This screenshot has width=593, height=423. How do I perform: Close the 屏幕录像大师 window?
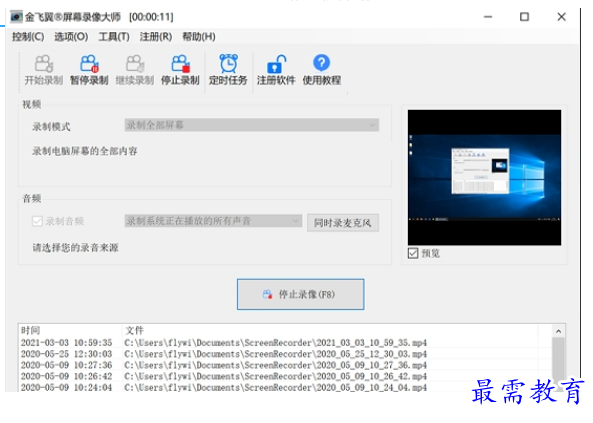point(561,17)
